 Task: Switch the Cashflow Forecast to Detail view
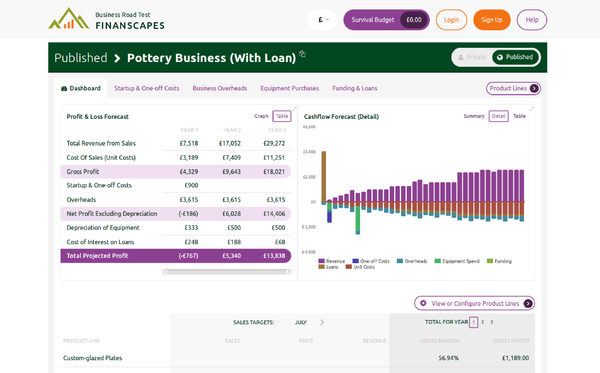pos(499,116)
